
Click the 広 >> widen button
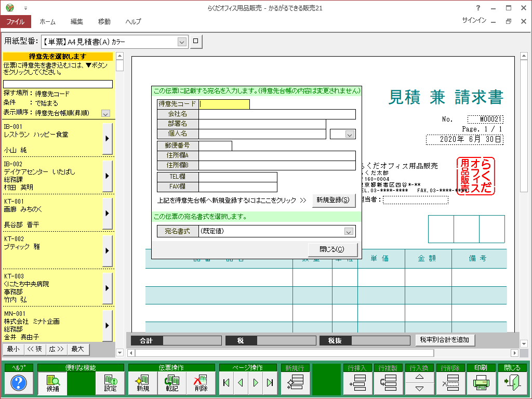(56, 349)
